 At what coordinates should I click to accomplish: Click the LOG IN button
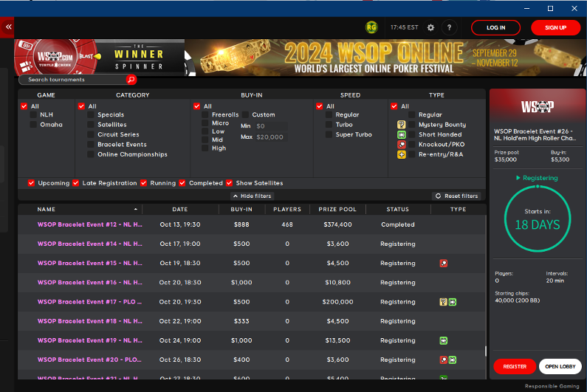coord(495,28)
